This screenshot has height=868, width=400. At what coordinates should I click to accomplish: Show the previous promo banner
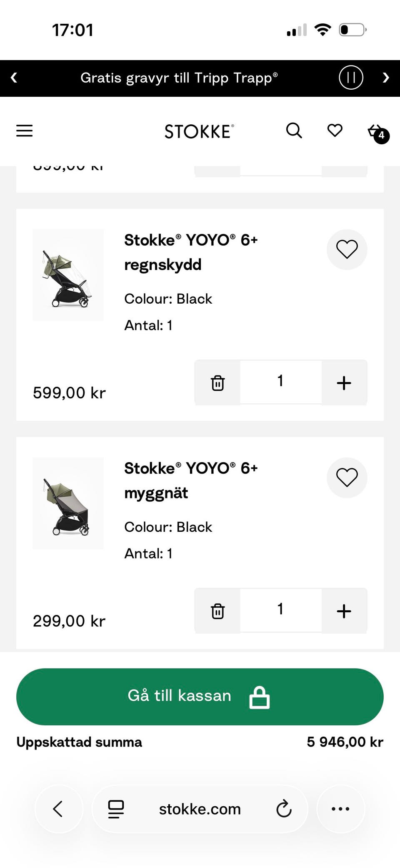coord(14,78)
